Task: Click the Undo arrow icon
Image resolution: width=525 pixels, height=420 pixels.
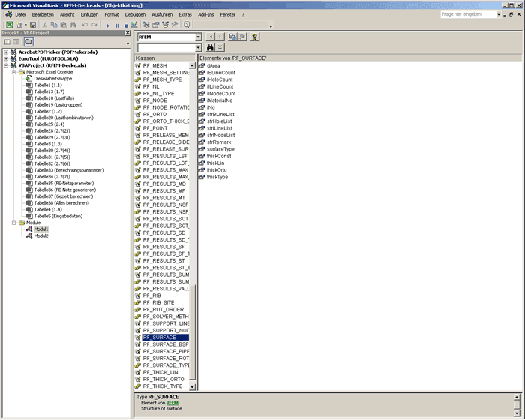Action: point(85,25)
